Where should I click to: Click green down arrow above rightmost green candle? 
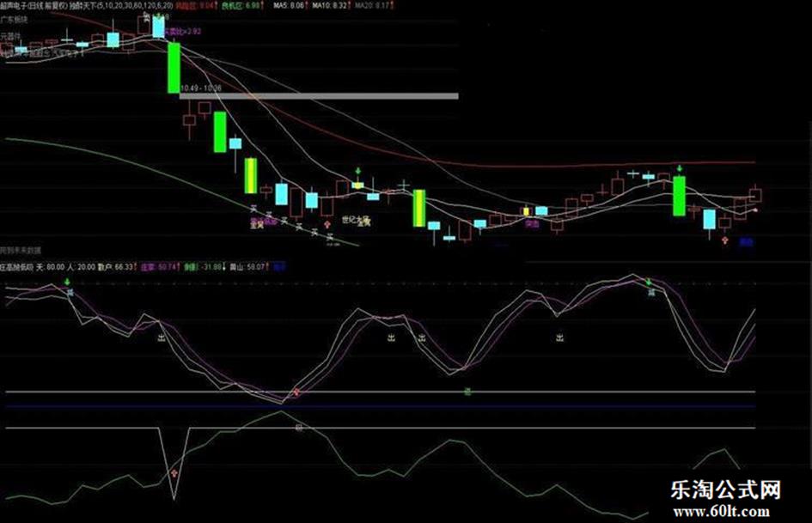tap(680, 168)
